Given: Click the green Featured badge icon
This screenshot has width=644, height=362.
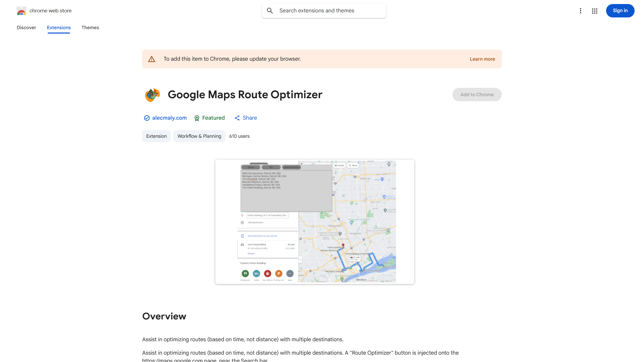Looking at the screenshot, I should (197, 118).
